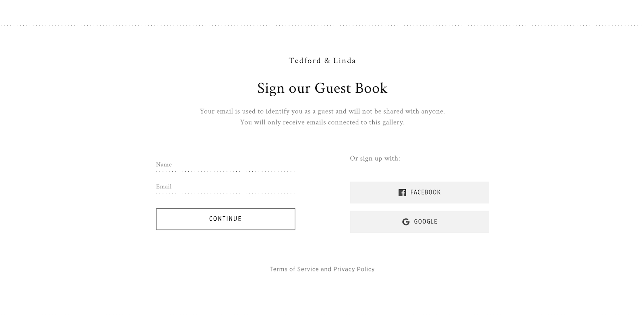Open the Privacy Policy link
This screenshot has width=644, height=327.
[x=354, y=269]
